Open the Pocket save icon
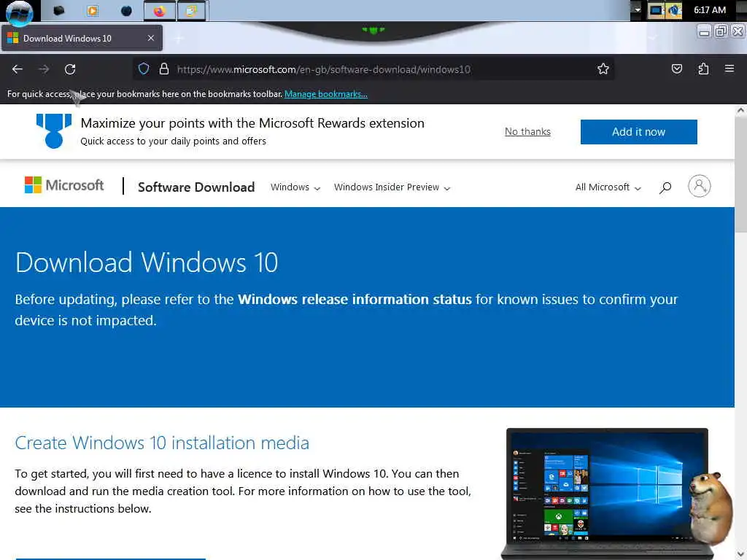The width and height of the screenshot is (747, 560). coord(676,69)
